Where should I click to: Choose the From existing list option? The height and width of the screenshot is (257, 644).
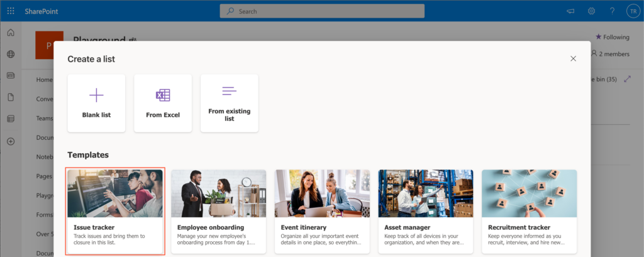click(x=229, y=103)
